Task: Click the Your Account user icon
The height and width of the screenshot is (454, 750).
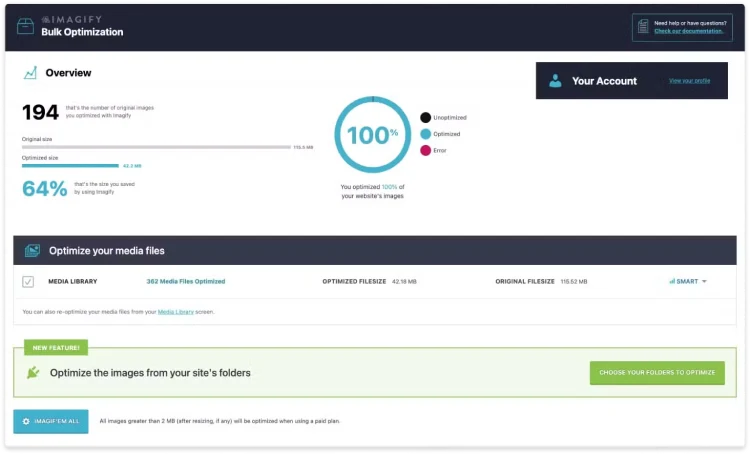Action: 555,81
